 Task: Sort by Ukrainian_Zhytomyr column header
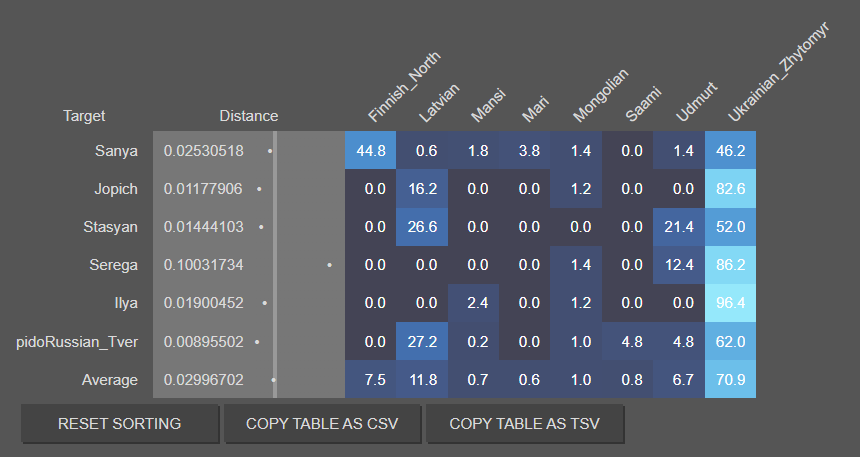click(x=778, y=72)
